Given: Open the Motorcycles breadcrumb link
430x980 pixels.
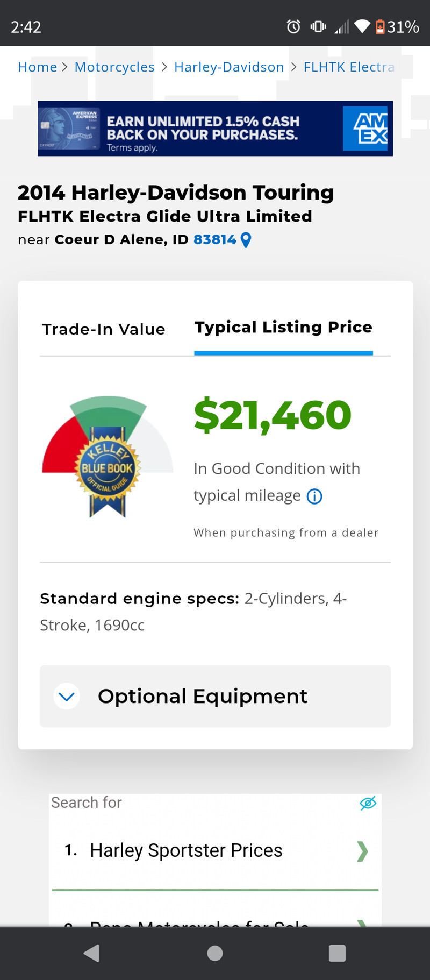Looking at the screenshot, I should coord(114,67).
